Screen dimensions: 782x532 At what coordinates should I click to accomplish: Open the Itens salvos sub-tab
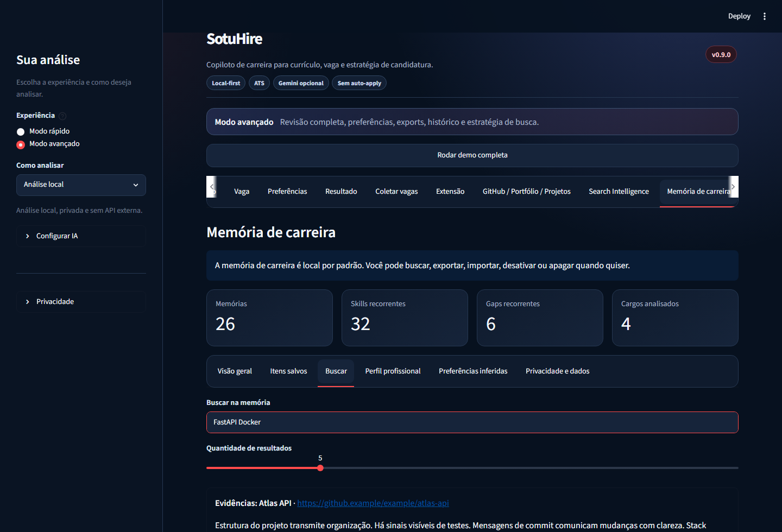pyautogui.click(x=288, y=371)
